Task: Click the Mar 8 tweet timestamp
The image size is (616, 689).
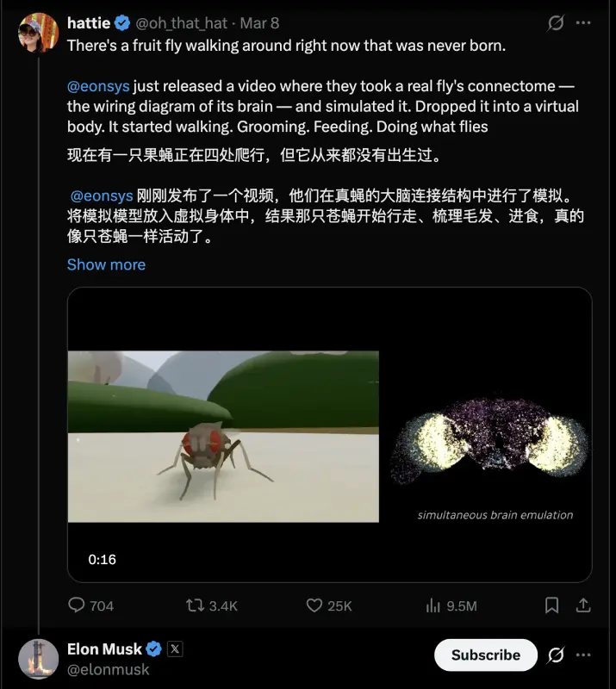Action: (x=259, y=23)
